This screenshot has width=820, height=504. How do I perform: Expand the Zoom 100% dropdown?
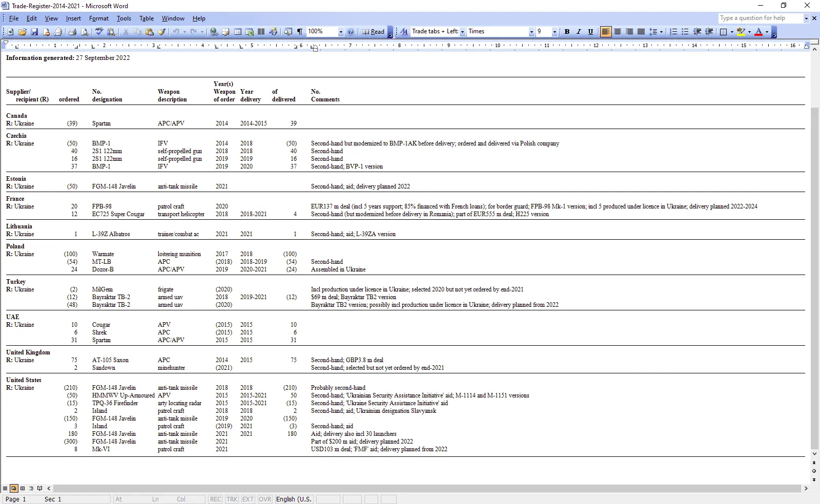340,32
